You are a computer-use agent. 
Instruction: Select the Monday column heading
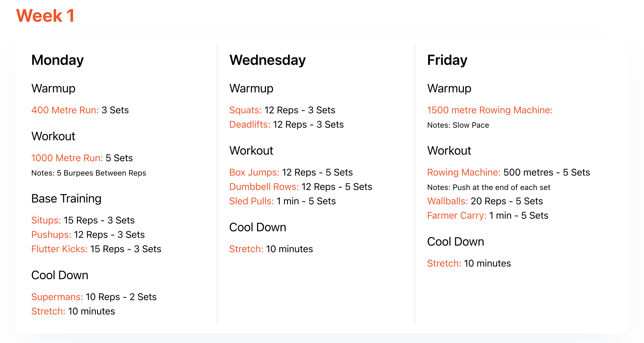pyautogui.click(x=57, y=60)
